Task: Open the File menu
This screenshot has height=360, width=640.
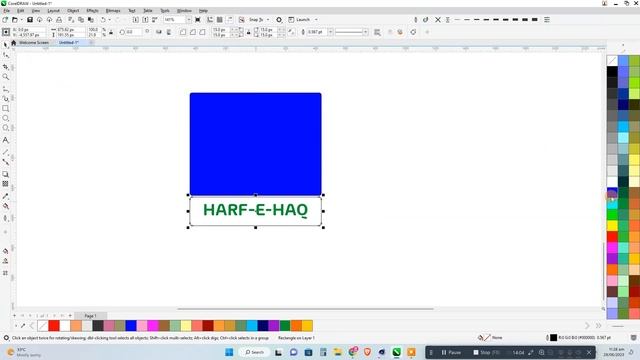Action: pos(7,11)
